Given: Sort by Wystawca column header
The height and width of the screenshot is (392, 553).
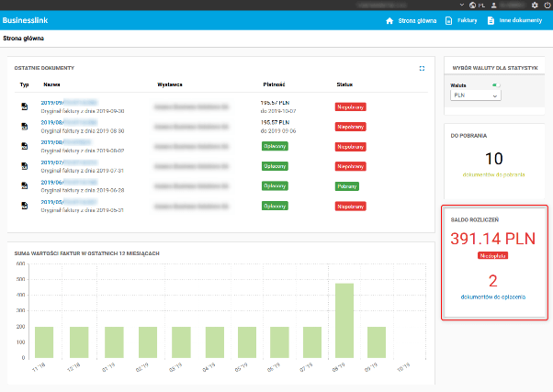Looking at the screenshot, I should (x=170, y=84).
